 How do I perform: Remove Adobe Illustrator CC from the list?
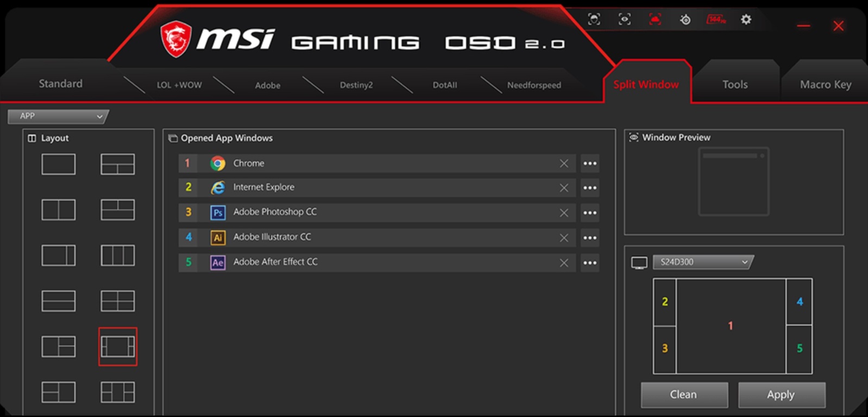(x=564, y=238)
